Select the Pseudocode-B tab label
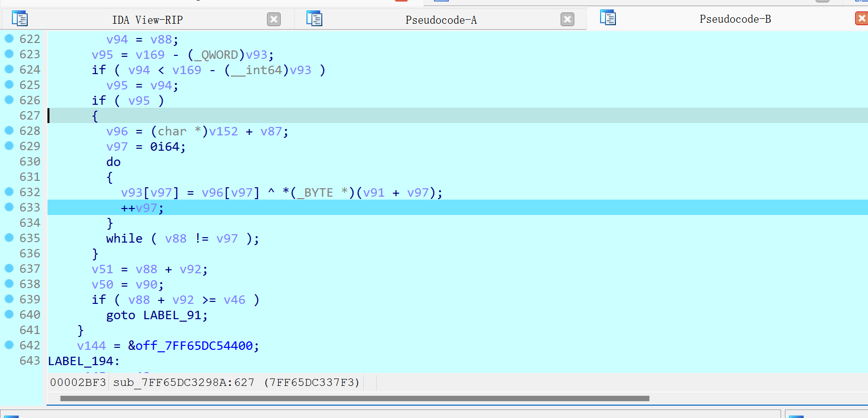868x418 pixels. tap(735, 19)
